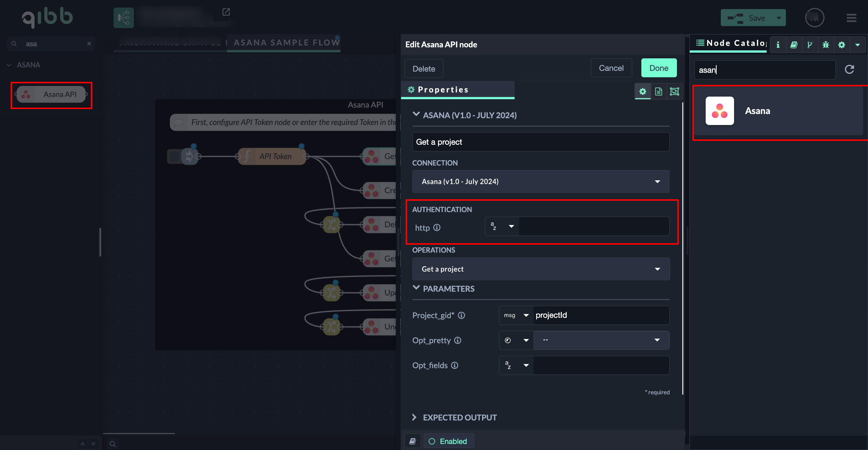Image resolution: width=868 pixels, height=450 pixels.
Task: Click the http authentication input field
Action: point(593,227)
